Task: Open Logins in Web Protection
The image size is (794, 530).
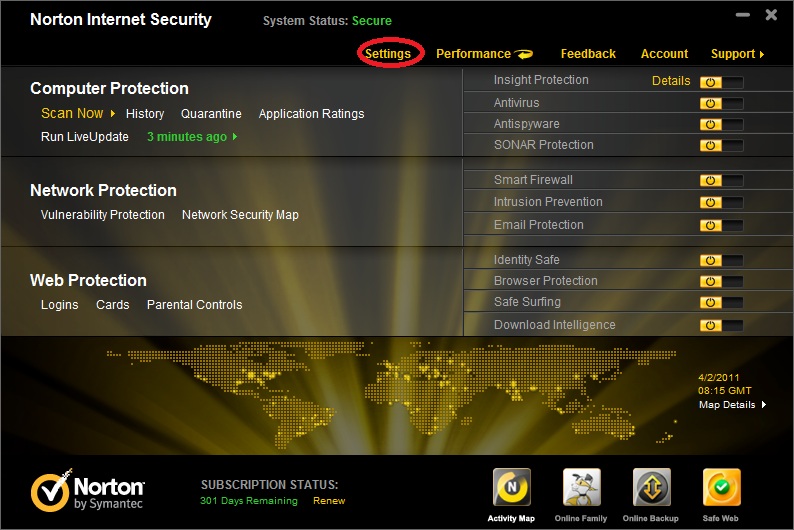Action: click(x=60, y=305)
